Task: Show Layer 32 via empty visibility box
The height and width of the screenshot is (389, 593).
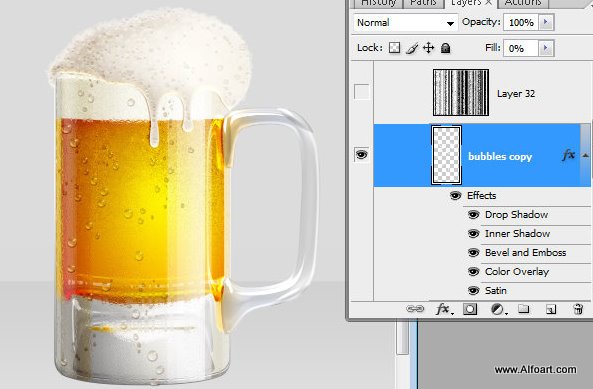Action: coord(361,91)
